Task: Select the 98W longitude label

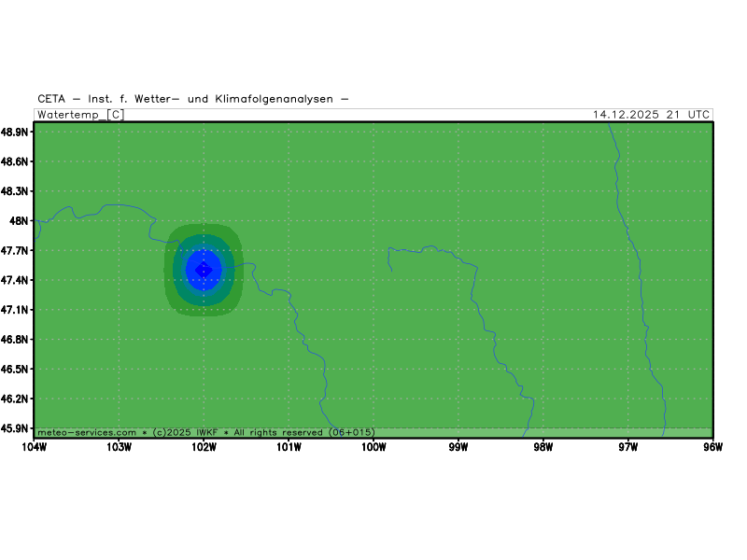Action: pyautogui.click(x=543, y=446)
